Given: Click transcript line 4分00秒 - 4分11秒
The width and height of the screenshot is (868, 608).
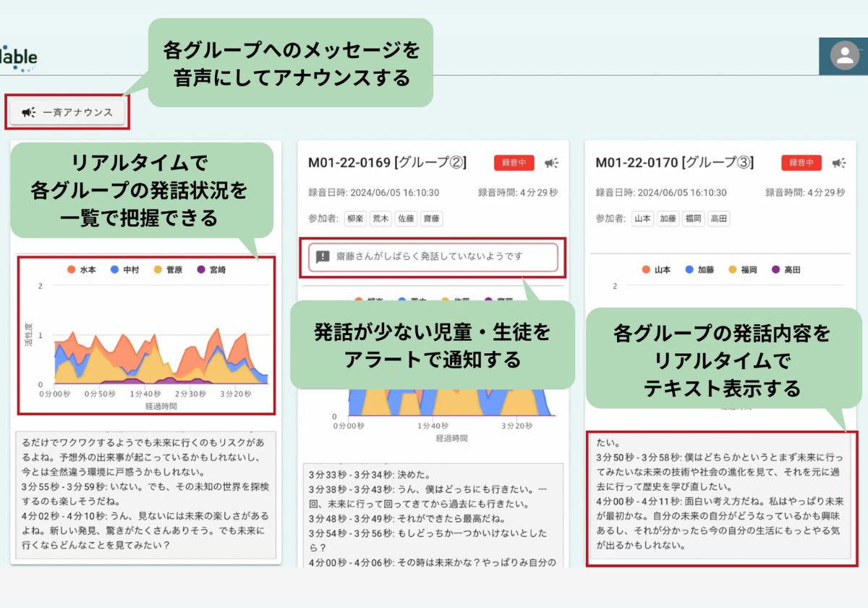Looking at the screenshot, I should (x=720, y=523).
